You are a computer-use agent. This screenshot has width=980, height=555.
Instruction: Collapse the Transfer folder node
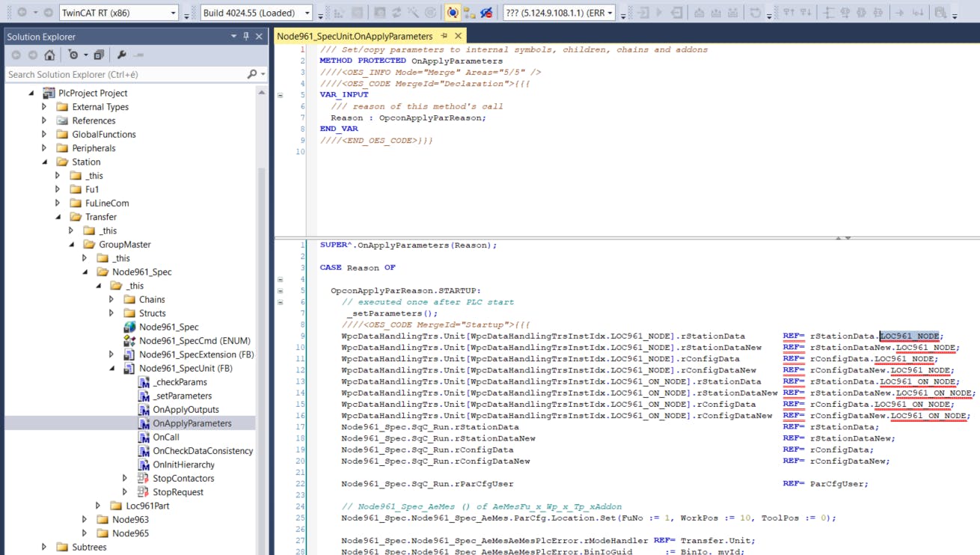pos(58,217)
